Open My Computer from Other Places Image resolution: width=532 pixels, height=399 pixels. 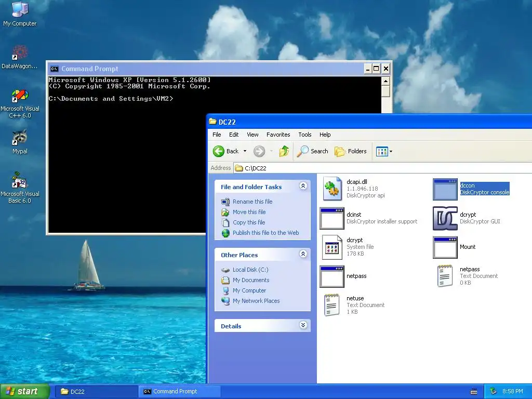pos(249,291)
